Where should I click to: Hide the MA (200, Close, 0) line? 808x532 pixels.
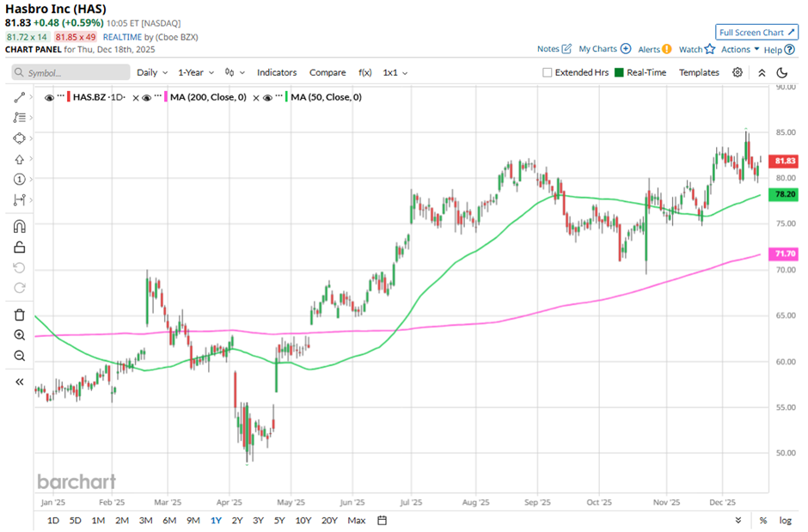[148, 97]
